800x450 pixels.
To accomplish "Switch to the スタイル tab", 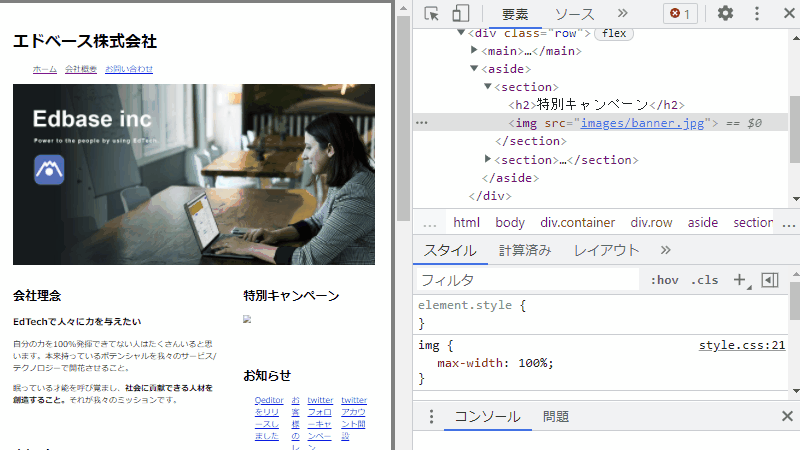I will [x=450, y=251].
